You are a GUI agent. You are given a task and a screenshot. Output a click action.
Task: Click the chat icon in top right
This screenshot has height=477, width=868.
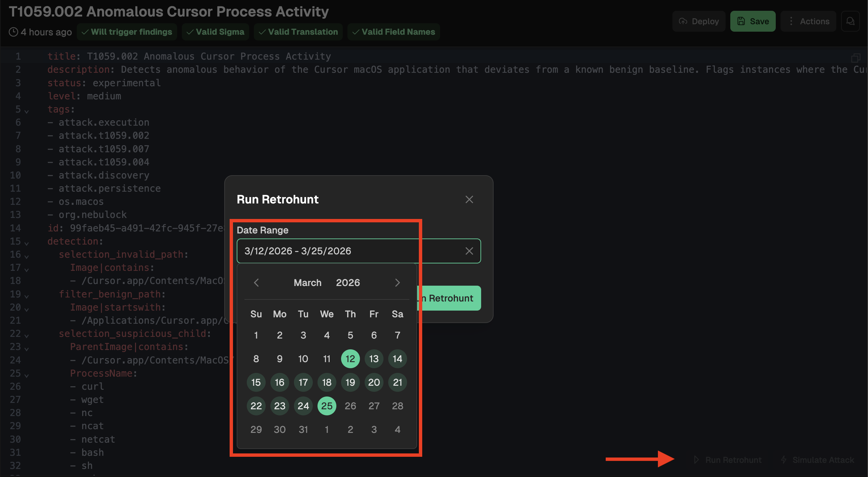[850, 21]
